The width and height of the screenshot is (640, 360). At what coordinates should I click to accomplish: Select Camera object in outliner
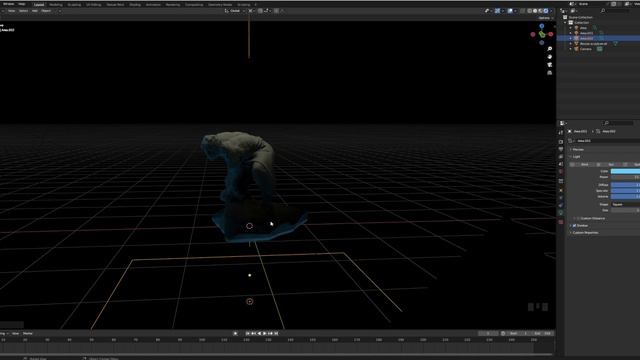[x=586, y=49]
